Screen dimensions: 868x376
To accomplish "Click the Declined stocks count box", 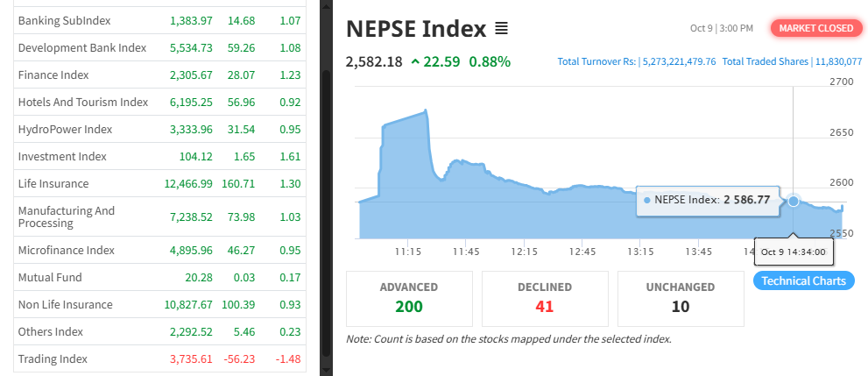I will click(545, 298).
